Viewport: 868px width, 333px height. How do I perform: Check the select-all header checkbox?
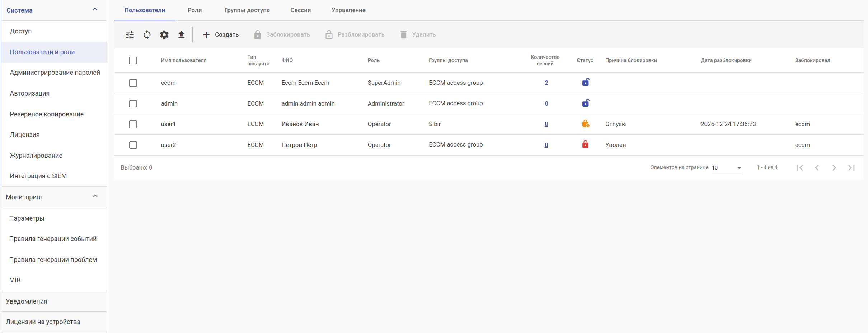pyautogui.click(x=133, y=60)
